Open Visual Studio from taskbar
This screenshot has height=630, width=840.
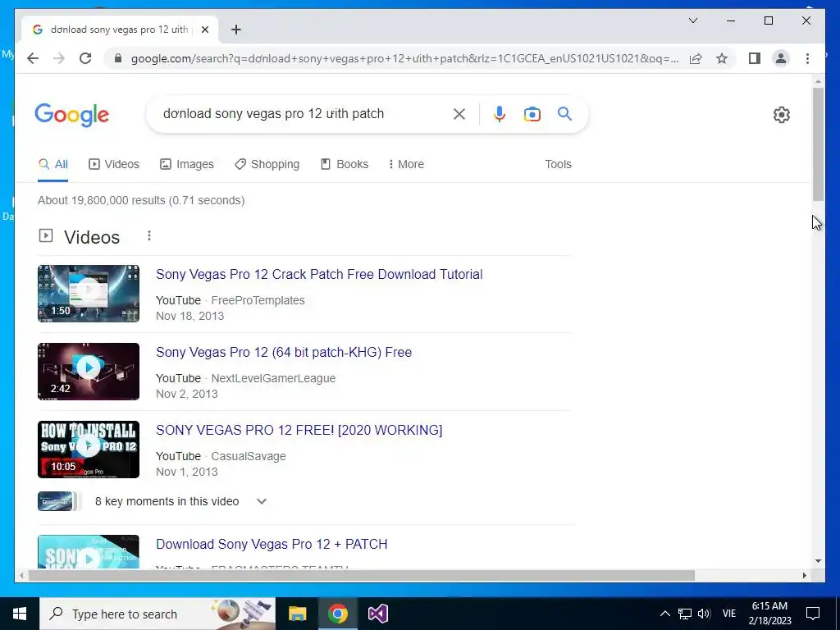pos(377,614)
